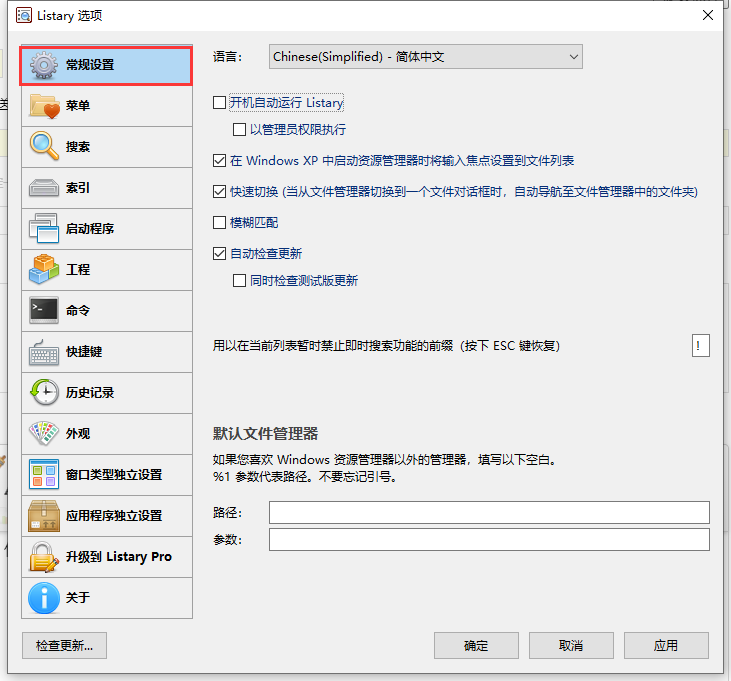Click the windows icon for 启动程序

pyautogui.click(x=44, y=228)
